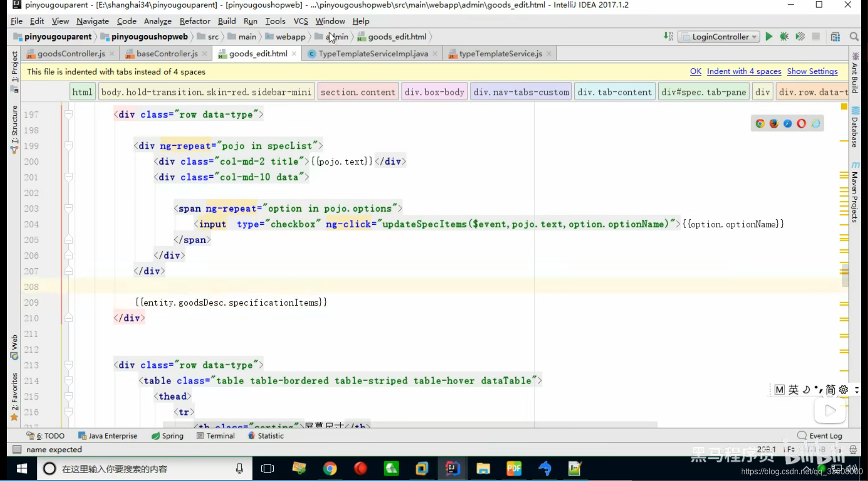Click the Windows search input box

145,469
